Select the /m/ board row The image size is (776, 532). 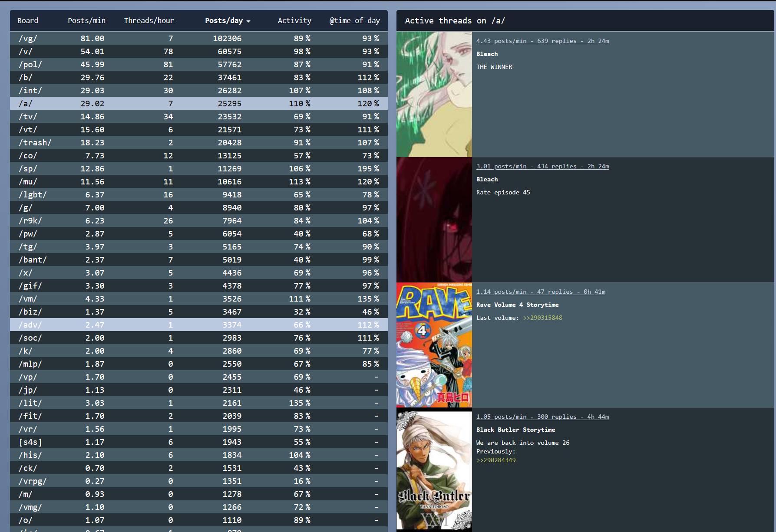pyautogui.click(x=199, y=494)
